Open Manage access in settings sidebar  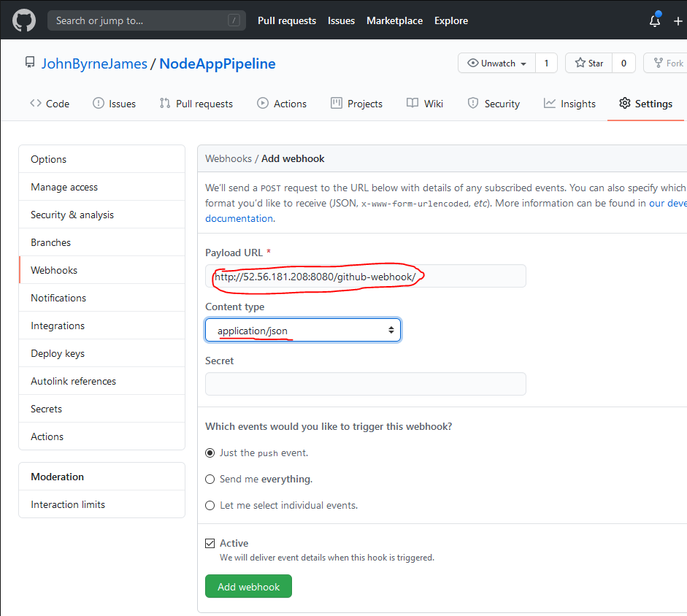tap(101, 187)
